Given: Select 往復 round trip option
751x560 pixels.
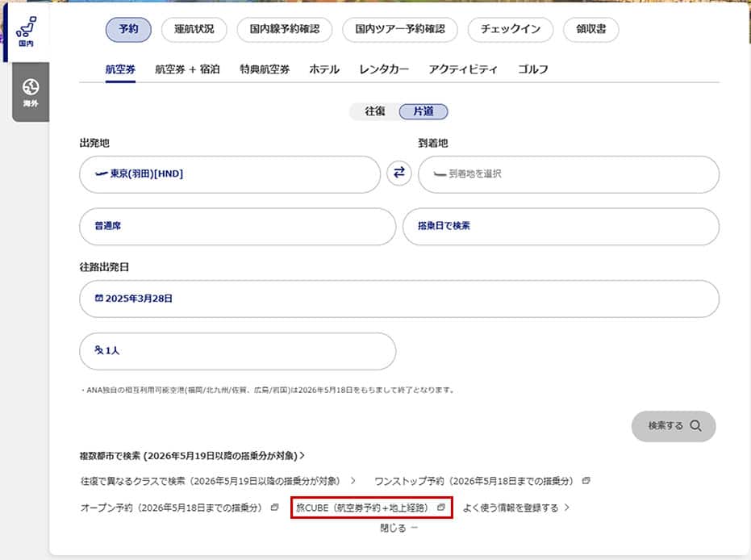Looking at the screenshot, I should tap(374, 111).
